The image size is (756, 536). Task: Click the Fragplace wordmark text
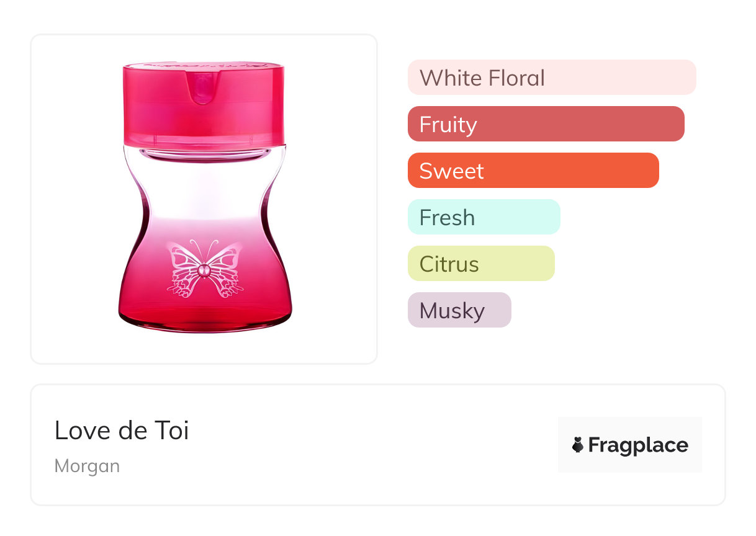click(x=638, y=445)
